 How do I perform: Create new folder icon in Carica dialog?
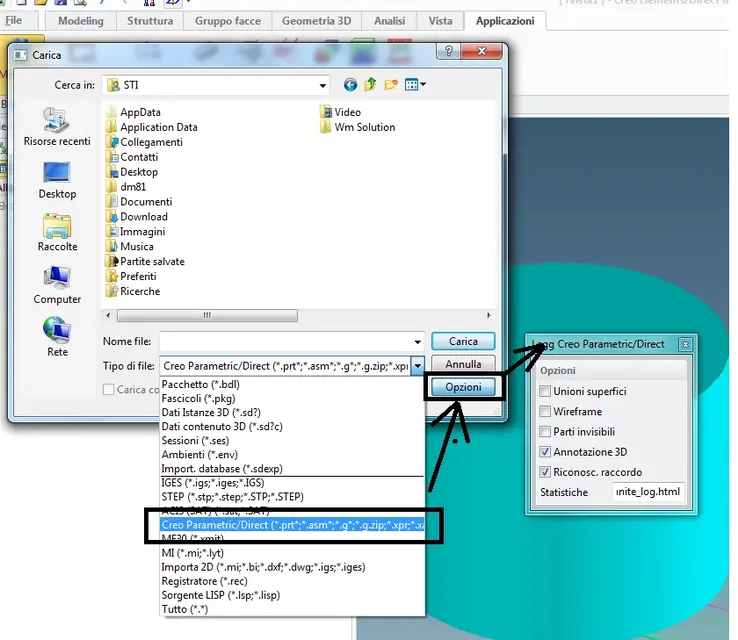point(391,85)
